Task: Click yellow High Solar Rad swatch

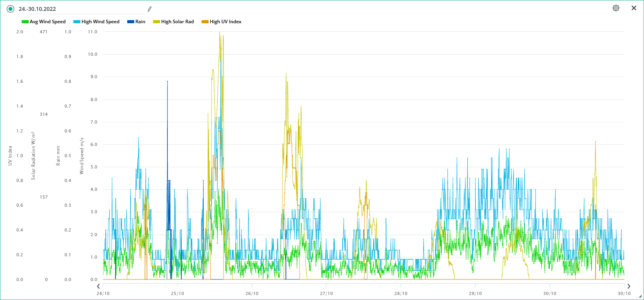Action: coord(157,22)
